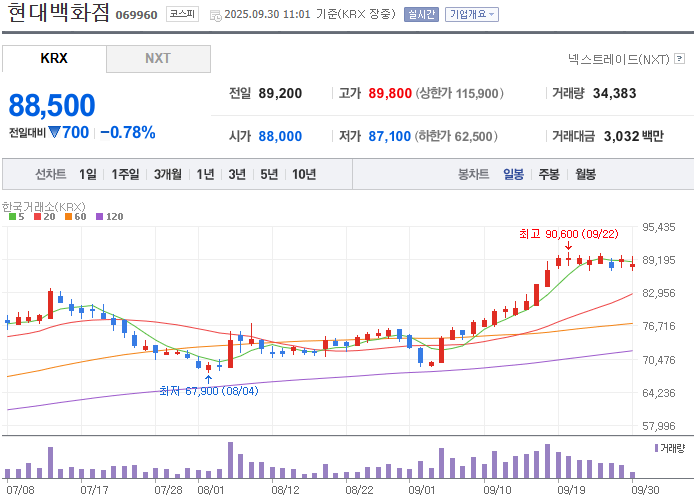
Task: Click the green 5-day moving average legend
Action: (16, 216)
